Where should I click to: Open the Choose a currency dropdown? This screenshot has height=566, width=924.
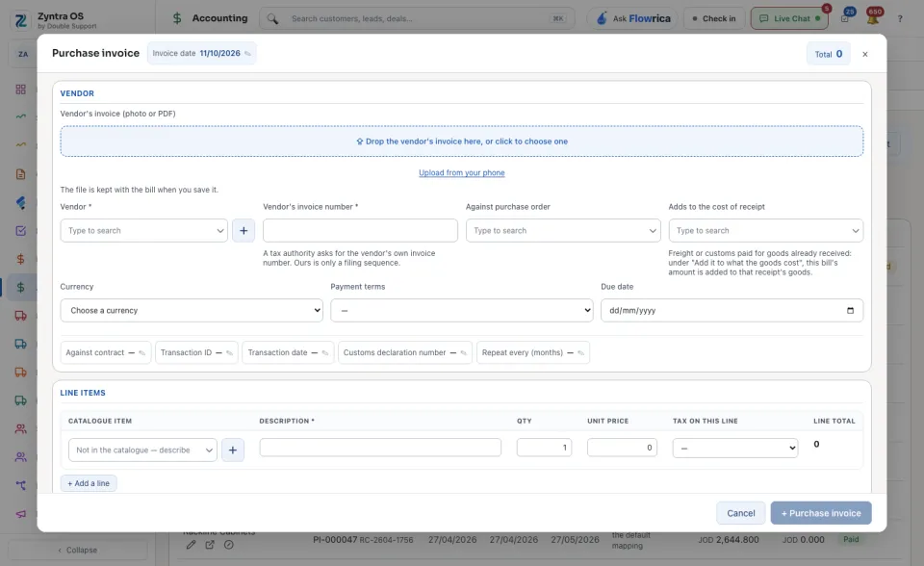(192, 311)
